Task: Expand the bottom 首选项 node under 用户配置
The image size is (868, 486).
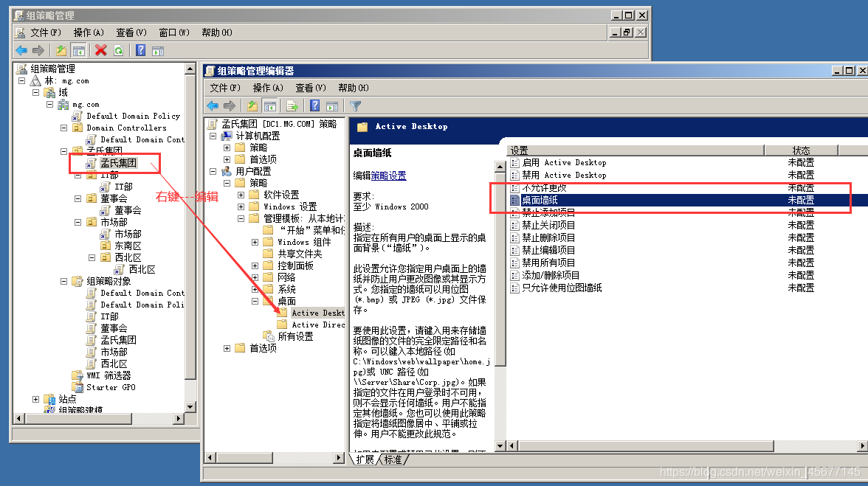Action: tap(227, 348)
